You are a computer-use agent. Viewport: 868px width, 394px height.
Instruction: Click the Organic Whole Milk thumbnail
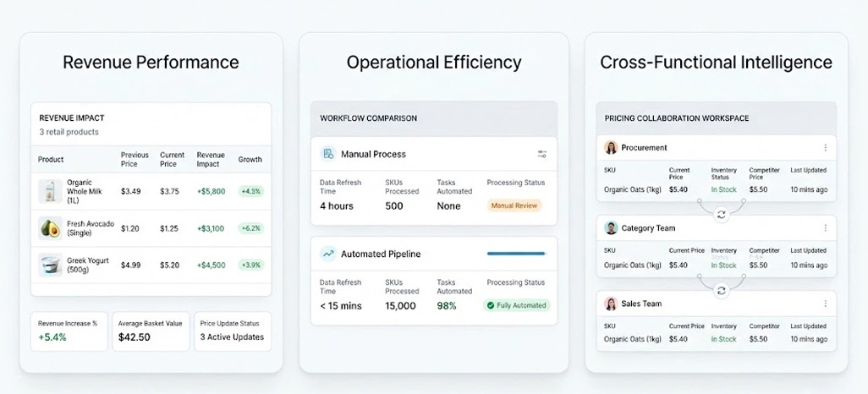[x=50, y=191]
